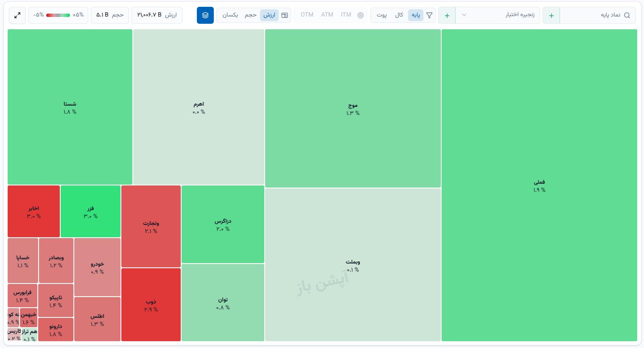Screen dimensions: 644x348
Task: Switch sizing to ارزش (value)
Action: [269, 15]
